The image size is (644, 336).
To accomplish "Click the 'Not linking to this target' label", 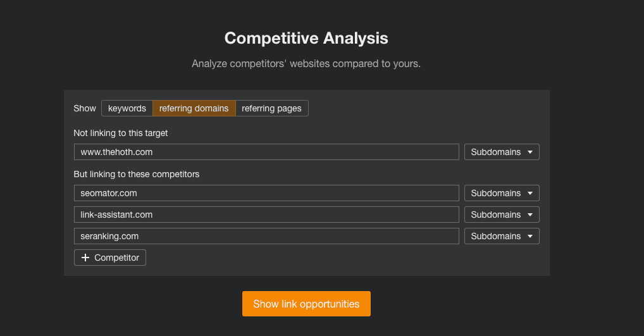I will 121,133.
